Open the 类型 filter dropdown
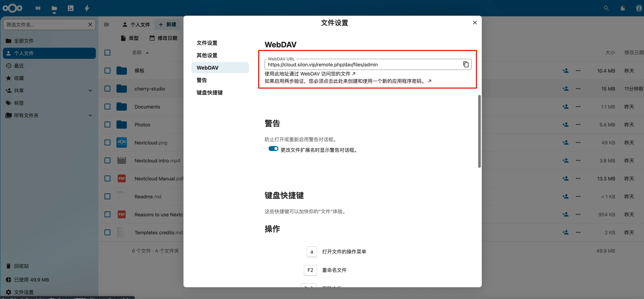The height and width of the screenshot is (299, 644). coord(130,38)
